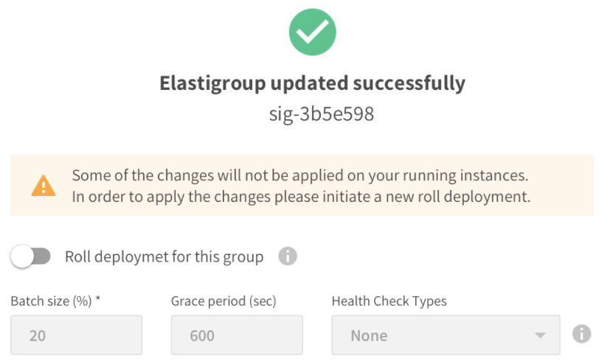Click the Batch size input field
The image size is (599, 364).
(76, 335)
